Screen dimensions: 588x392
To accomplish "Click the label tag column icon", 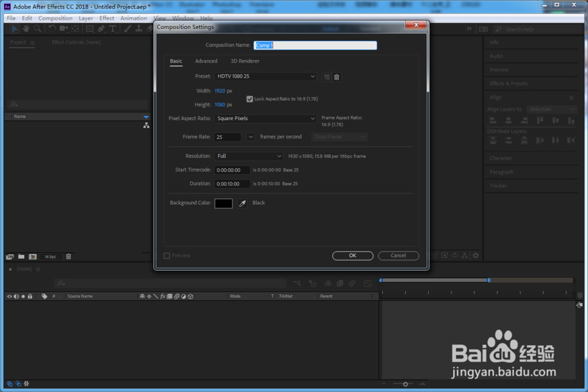I will [44, 296].
